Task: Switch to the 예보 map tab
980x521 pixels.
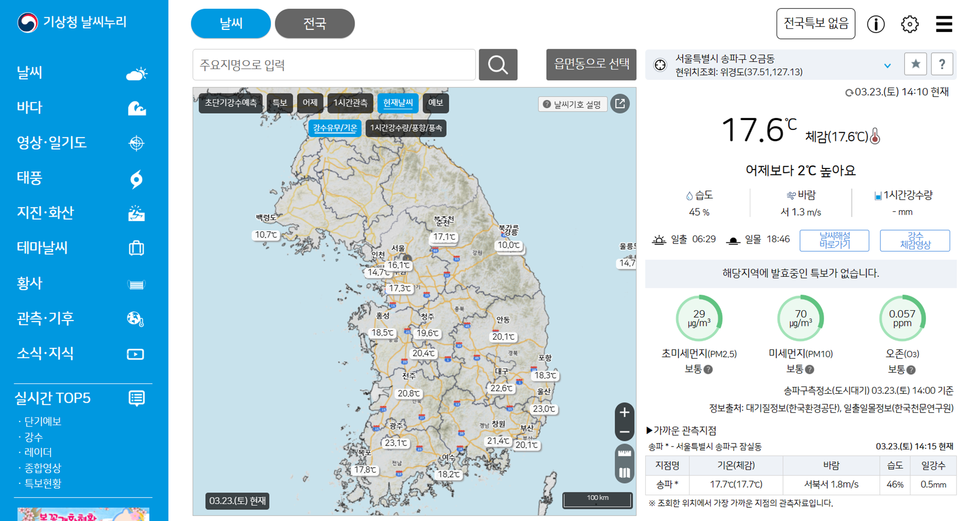Action: tap(435, 103)
